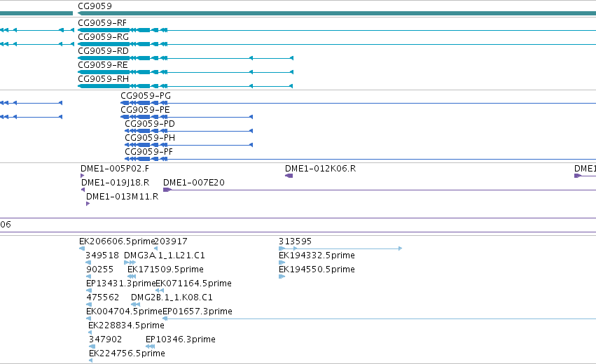596x364 pixels.
Task: Click the DME1-013M11.R arrow glyph
Action: click(x=88, y=204)
